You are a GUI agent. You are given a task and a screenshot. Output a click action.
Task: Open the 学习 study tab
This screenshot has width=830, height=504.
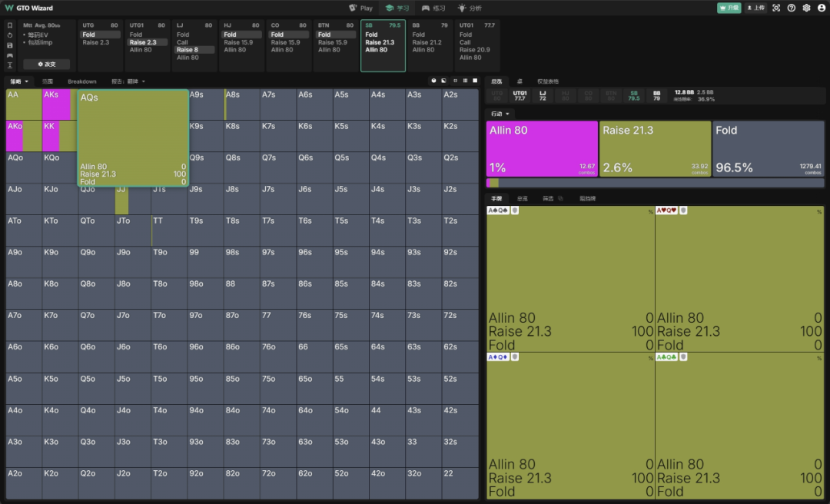coord(397,8)
